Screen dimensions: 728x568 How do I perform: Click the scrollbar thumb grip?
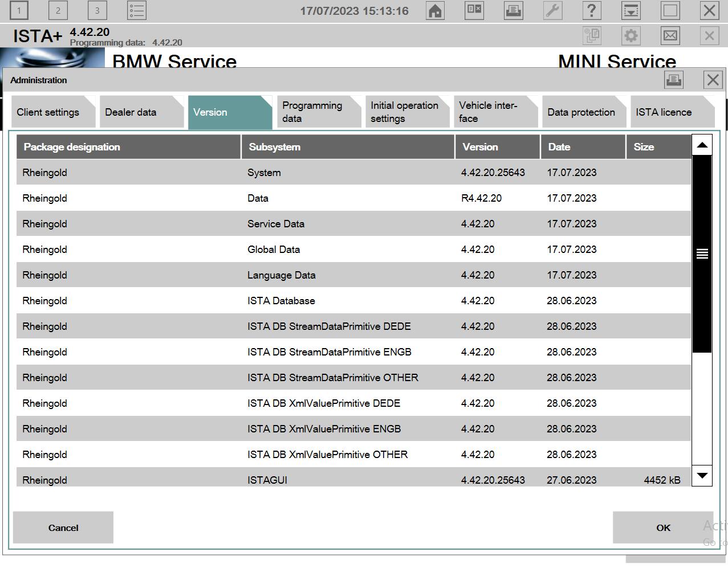(x=702, y=254)
